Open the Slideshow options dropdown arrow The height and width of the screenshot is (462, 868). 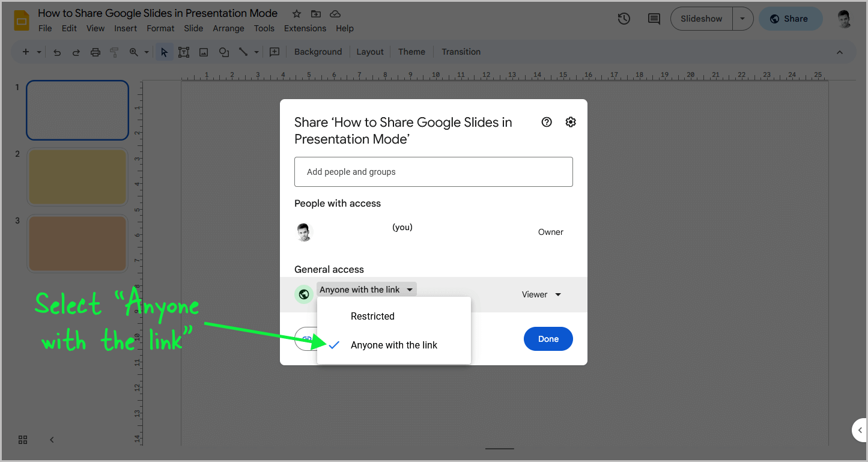pos(743,19)
